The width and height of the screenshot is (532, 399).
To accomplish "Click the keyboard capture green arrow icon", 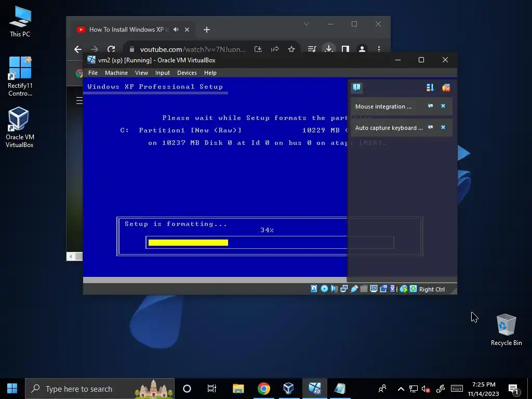I will [413, 289].
